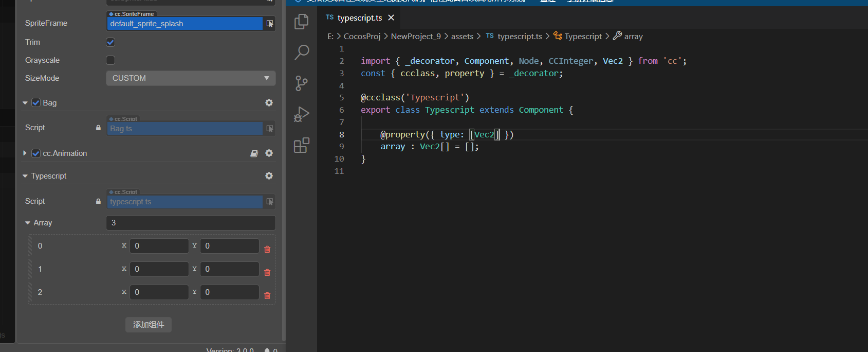Delete Array element 0
The height and width of the screenshot is (352, 868).
tap(267, 249)
